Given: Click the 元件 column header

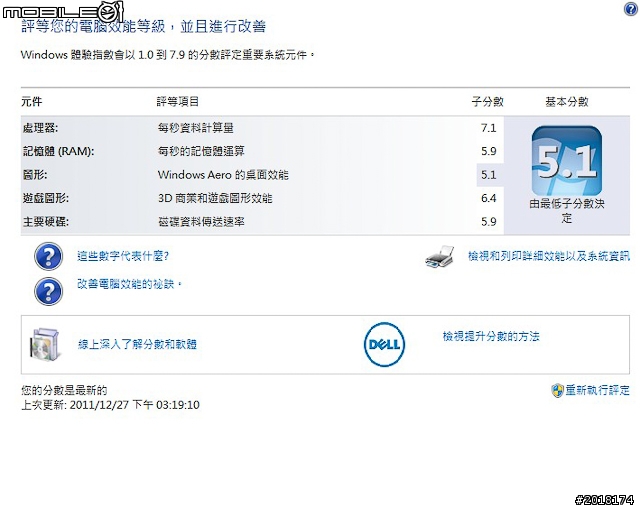Looking at the screenshot, I should click(x=32, y=102).
